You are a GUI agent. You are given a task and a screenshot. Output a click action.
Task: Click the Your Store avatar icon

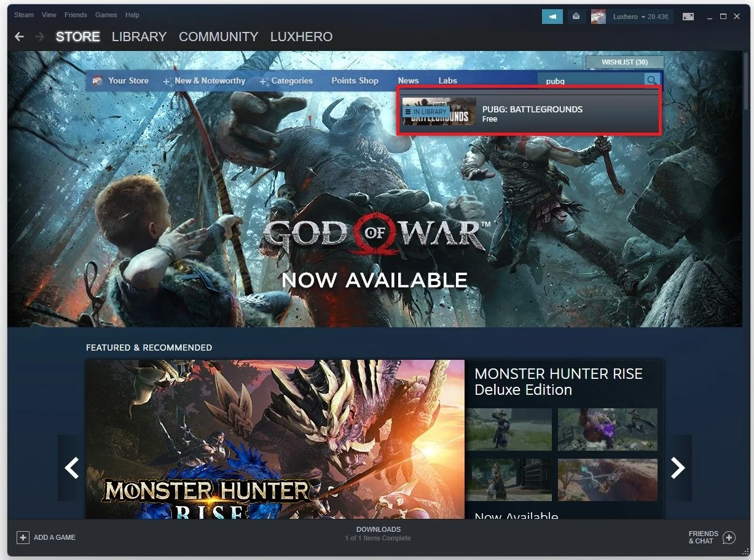[x=97, y=80]
